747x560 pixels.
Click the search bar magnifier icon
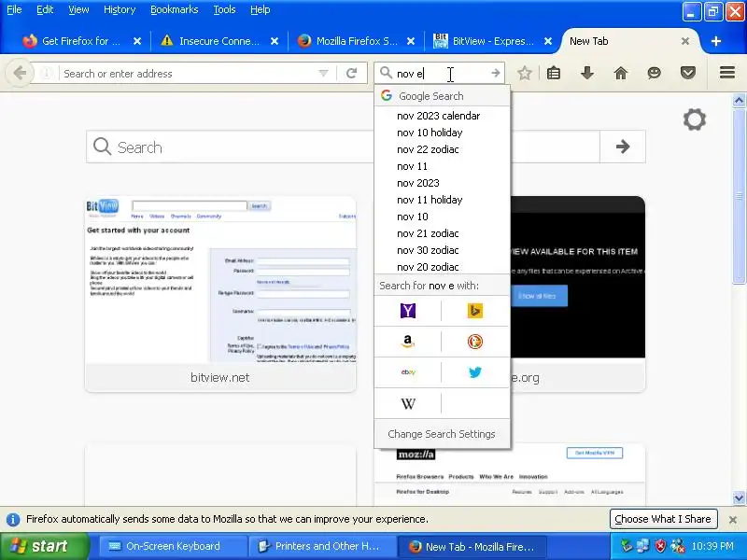coord(386,73)
